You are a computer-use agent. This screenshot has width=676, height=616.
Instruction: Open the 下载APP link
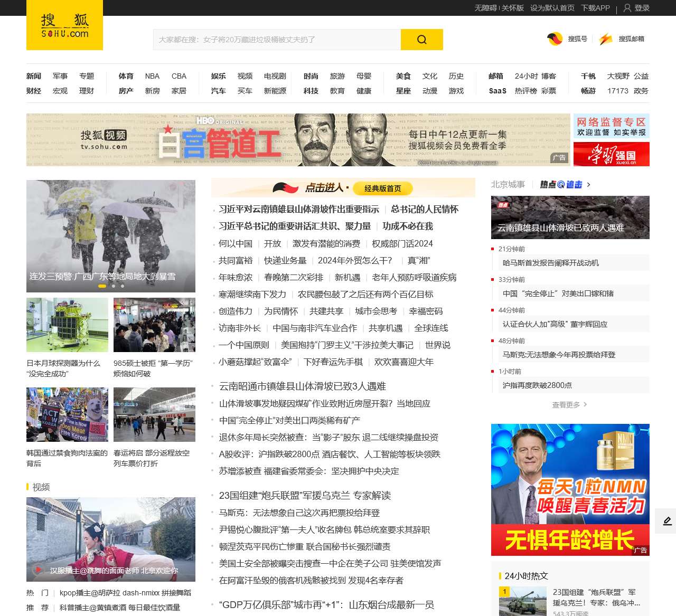point(596,8)
